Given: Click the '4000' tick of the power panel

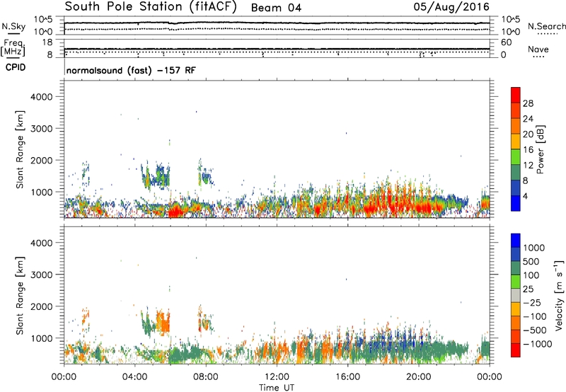Looking at the screenshot, I should [x=41, y=97].
